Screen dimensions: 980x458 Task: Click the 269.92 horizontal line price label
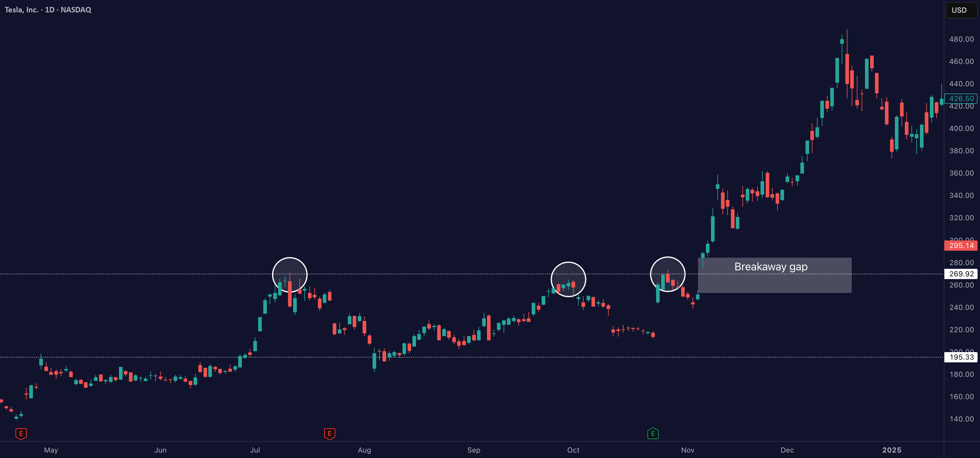tap(961, 274)
